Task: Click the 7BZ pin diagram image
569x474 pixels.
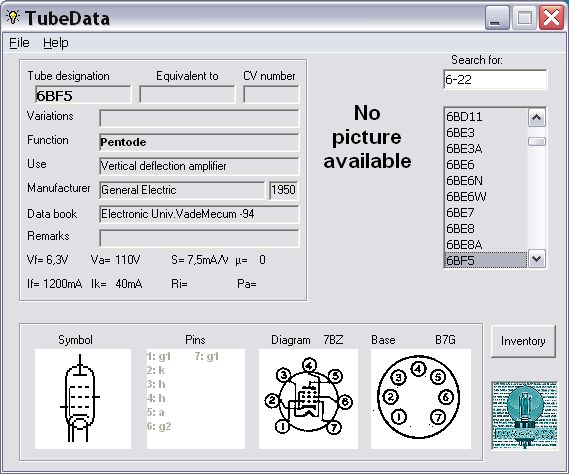Action: [308, 399]
